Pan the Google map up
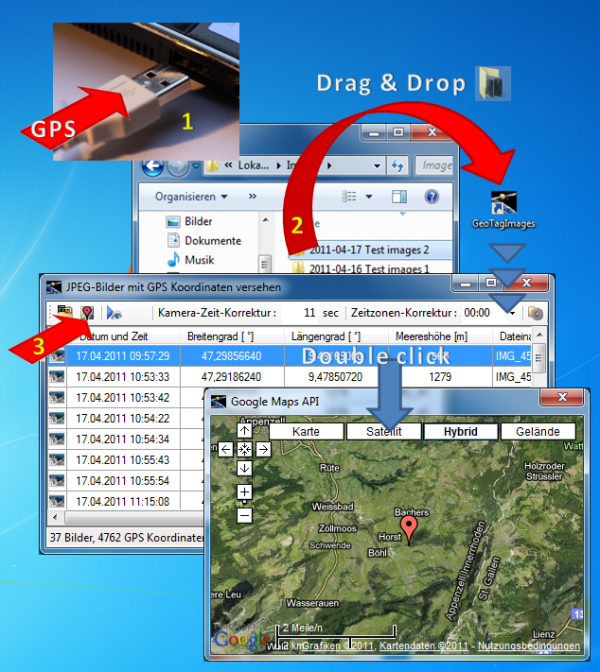This screenshot has width=600, height=672. coord(244,430)
